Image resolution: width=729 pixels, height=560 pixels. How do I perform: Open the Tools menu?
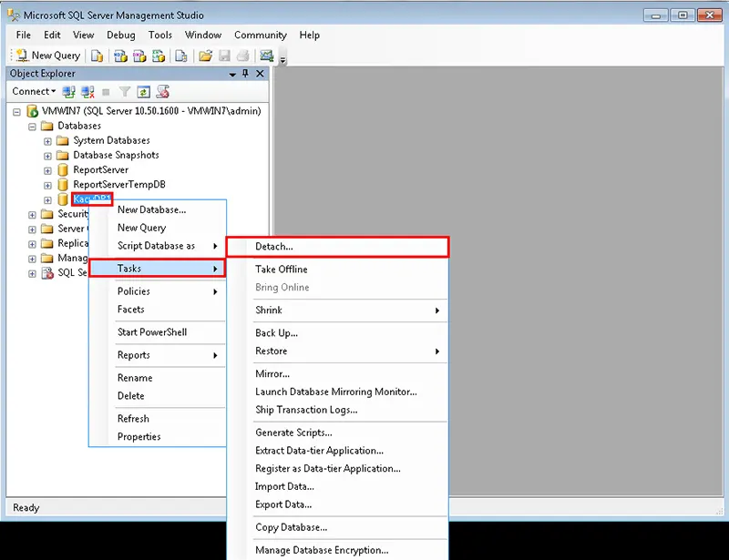coord(160,35)
